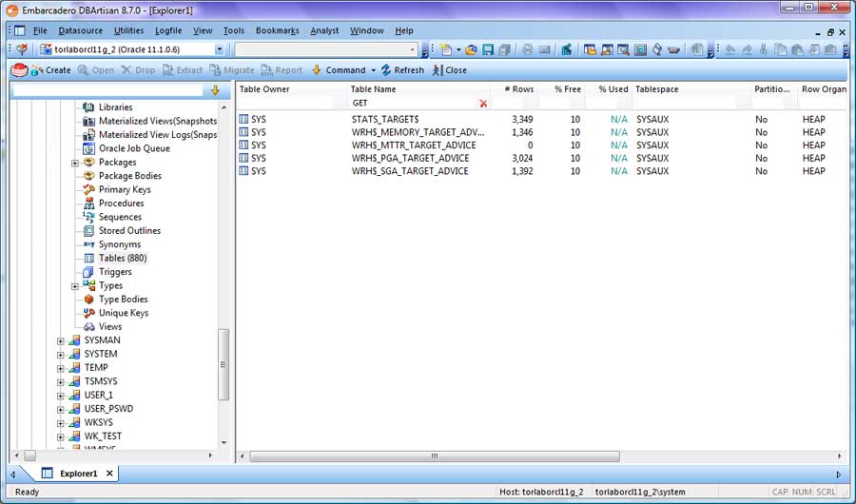Image resolution: width=856 pixels, height=504 pixels.
Task: Open the empty database combo box
Action: coord(412,49)
